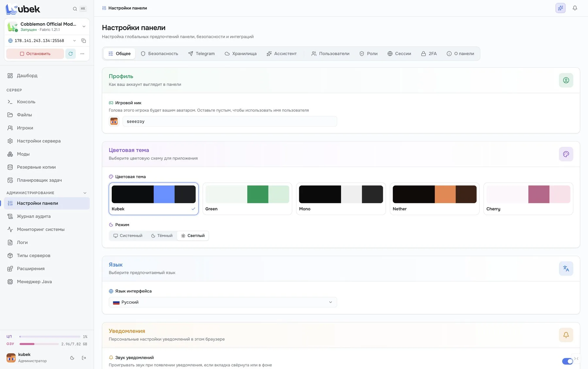Screen dimensions: 588x369
Task: Click the palette icon in Цветовая тема header
Action: [x=566, y=154]
